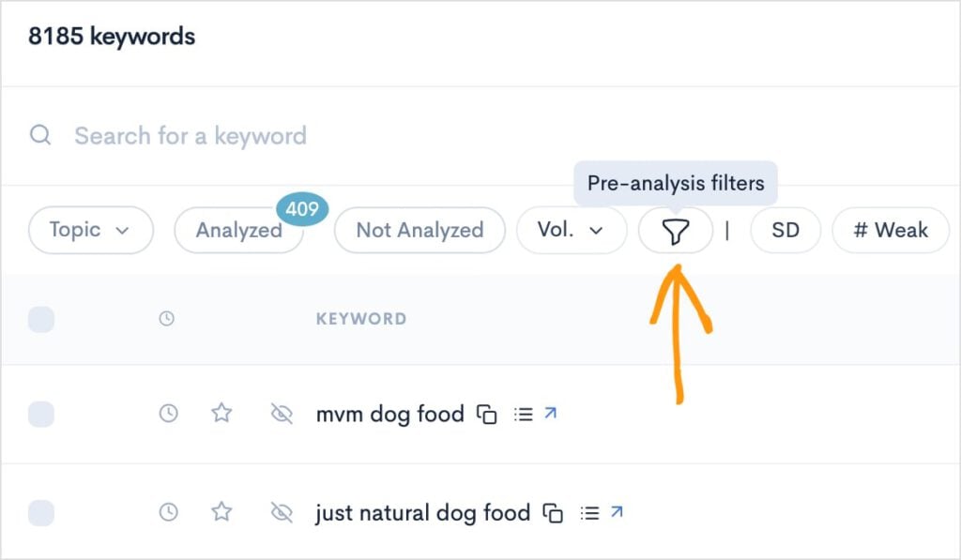This screenshot has width=961, height=560.
Task: Click the clock icon beside mvm dog food
Action: pyautogui.click(x=167, y=413)
